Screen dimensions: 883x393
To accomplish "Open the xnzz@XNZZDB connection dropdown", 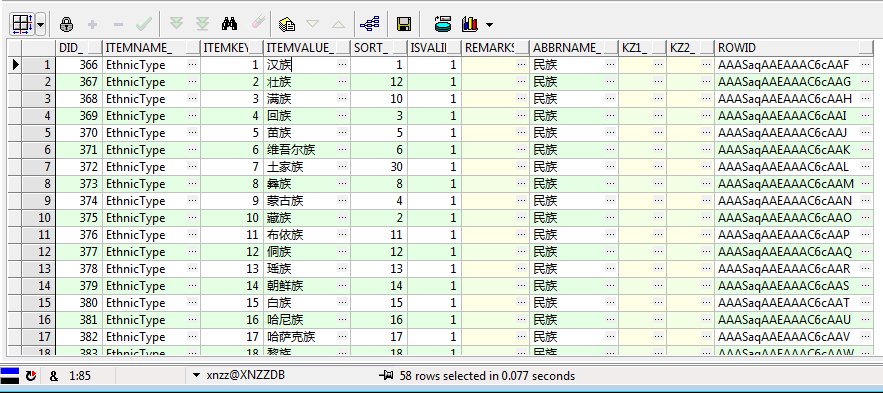I will [x=196, y=376].
